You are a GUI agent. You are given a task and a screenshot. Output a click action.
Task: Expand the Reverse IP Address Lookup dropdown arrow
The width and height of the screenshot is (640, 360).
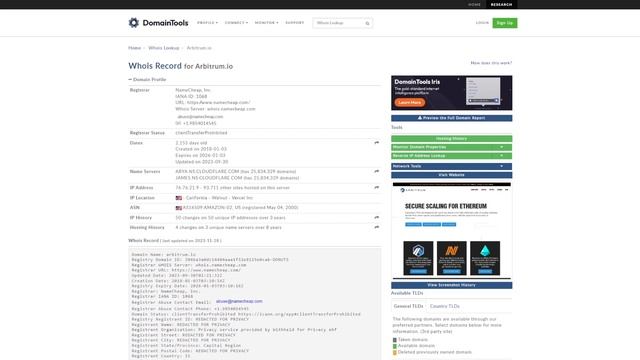502,156
